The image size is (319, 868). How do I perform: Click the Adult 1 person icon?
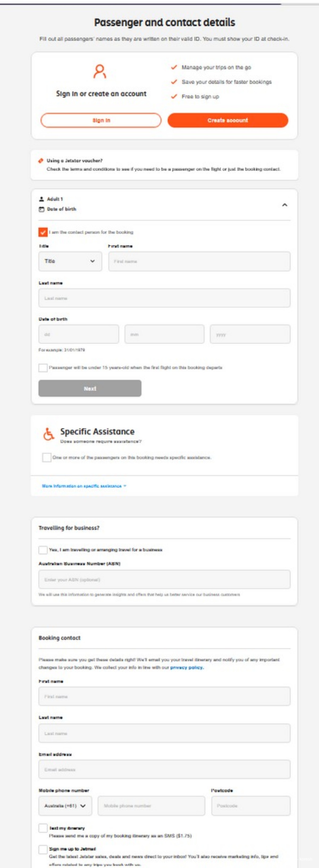coord(41,199)
